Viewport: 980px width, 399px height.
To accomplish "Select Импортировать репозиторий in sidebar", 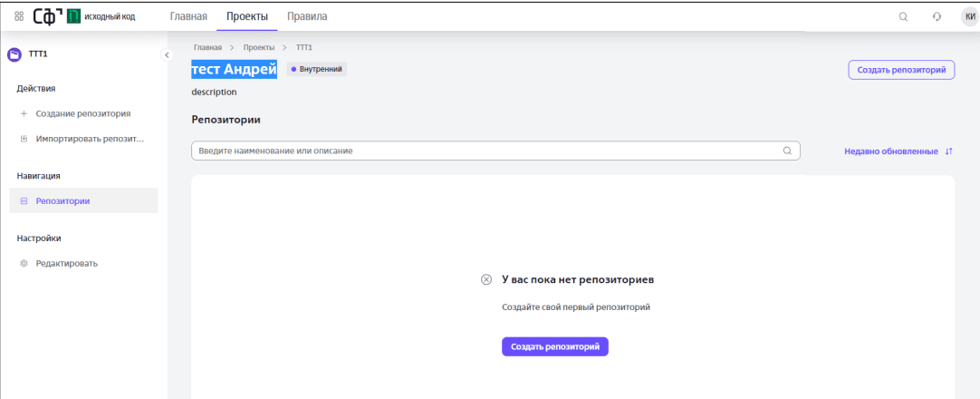I will coord(90,139).
